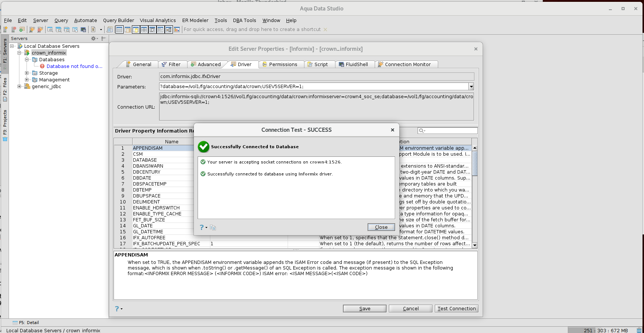Open the Servers panel gear dropdown

coord(95,38)
